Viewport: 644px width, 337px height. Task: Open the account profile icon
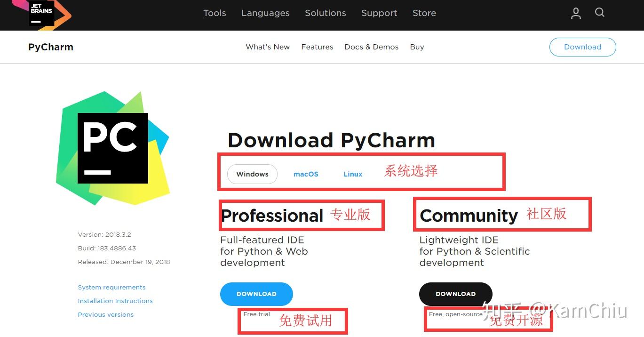click(x=575, y=13)
